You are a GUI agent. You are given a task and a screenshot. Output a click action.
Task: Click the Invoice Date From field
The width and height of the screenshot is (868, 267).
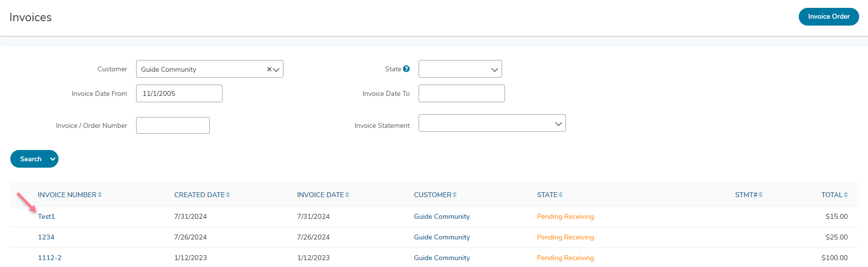pyautogui.click(x=179, y=93)
